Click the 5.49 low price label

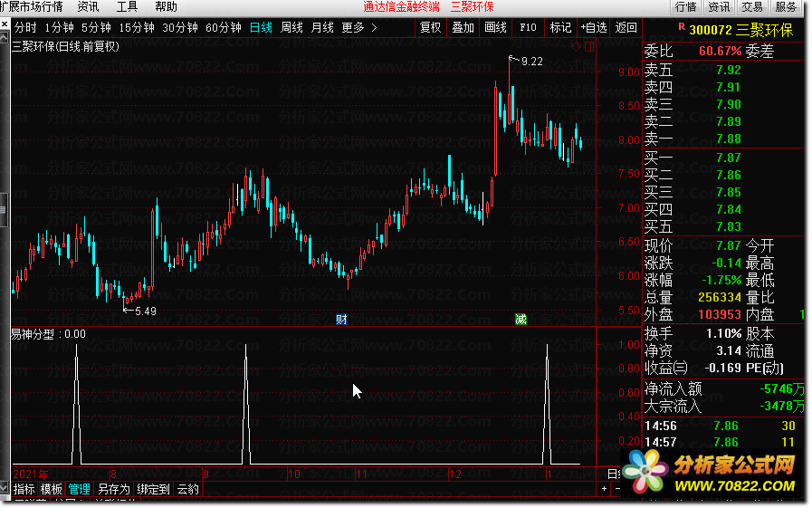coord(146,312)
